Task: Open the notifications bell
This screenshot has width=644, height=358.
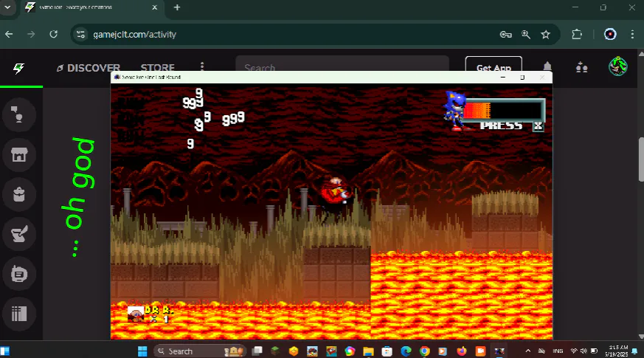Action: click(x=547, y=66)
